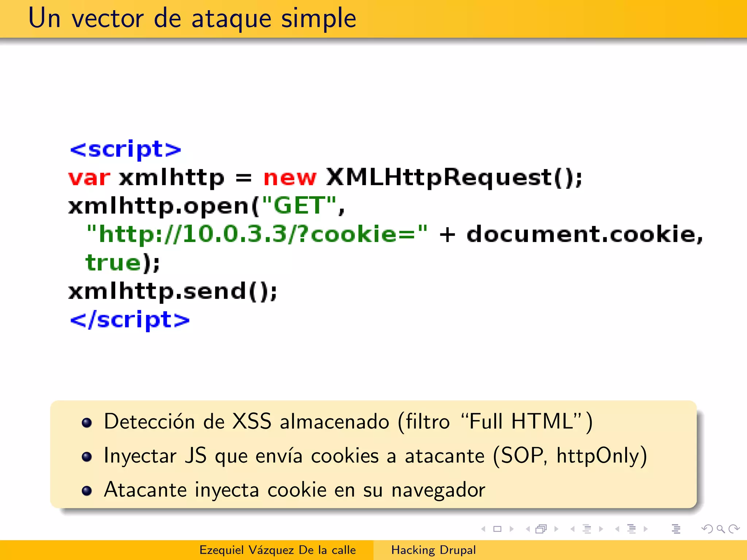The height and width of the screenshot is (560, 747).
Task: Go to next slide arrow
Action: [x=511, y=529]
